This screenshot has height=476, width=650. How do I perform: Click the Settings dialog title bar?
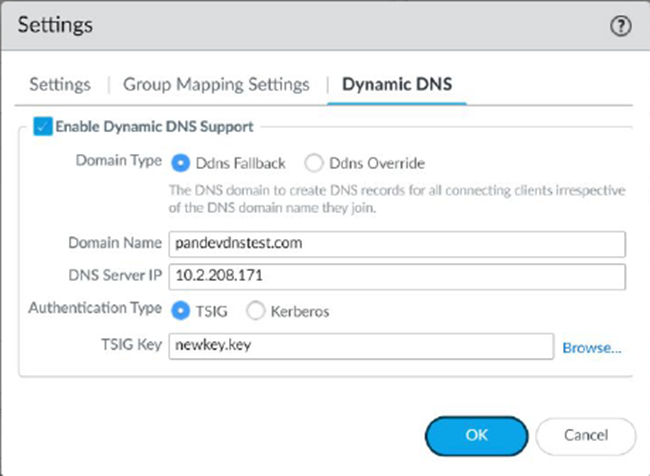(300, 26)
